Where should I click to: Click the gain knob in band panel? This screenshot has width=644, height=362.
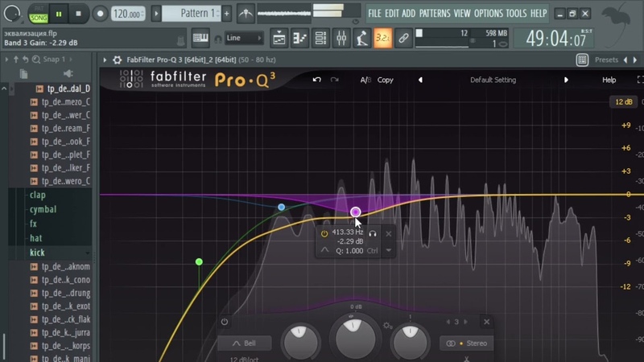[x=355, y=338]
